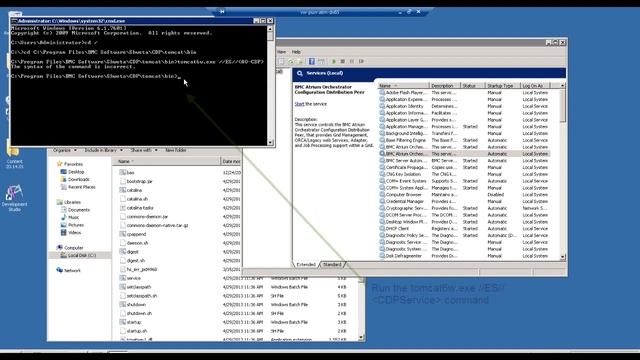The height and width of the screenshot is (360, 640).
Task: Select the shutdown batch file icon in Explorer
Action: (122, 304)
